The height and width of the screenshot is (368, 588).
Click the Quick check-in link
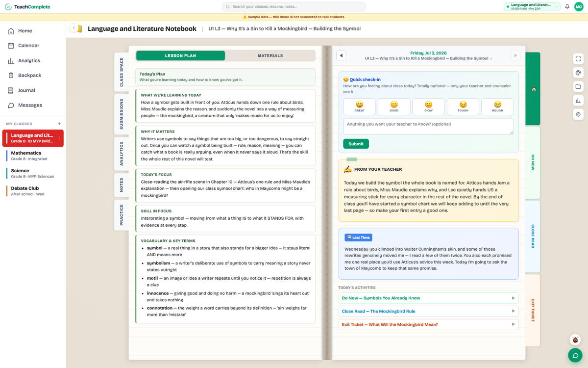pos(365,79)
